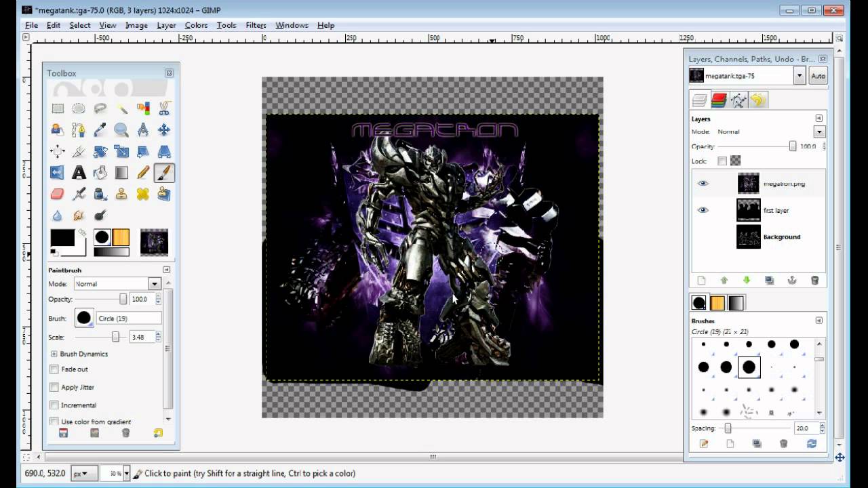The width and height of the screenshot is (868, 488).
Task: Open the Filters menu
Action: click(x=256, y=25)
